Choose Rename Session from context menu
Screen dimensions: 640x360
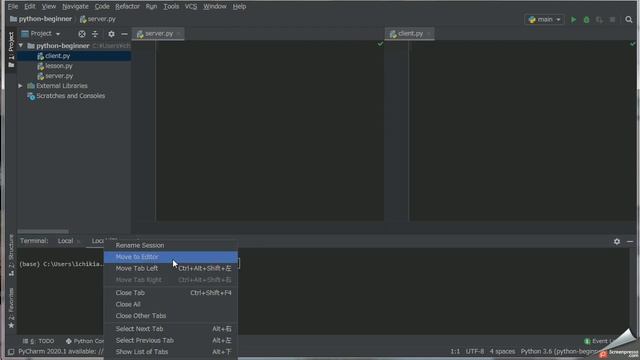point(171,245)
